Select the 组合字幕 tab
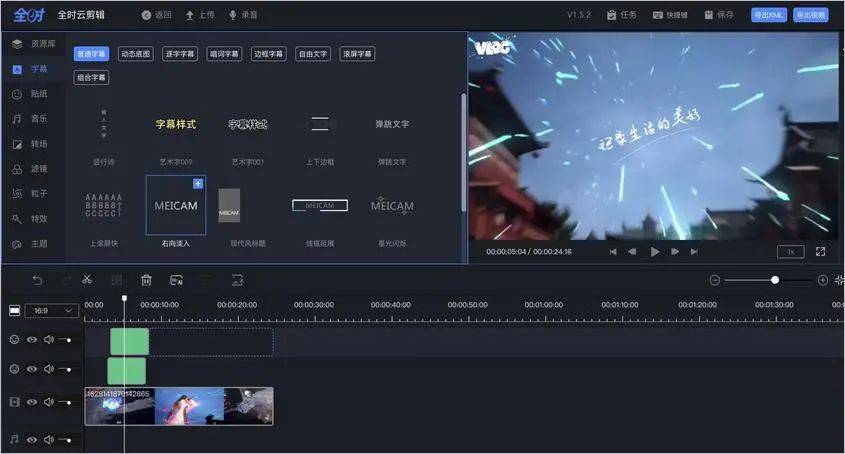This screenshot has width=845, height=454. coord(91,78)
